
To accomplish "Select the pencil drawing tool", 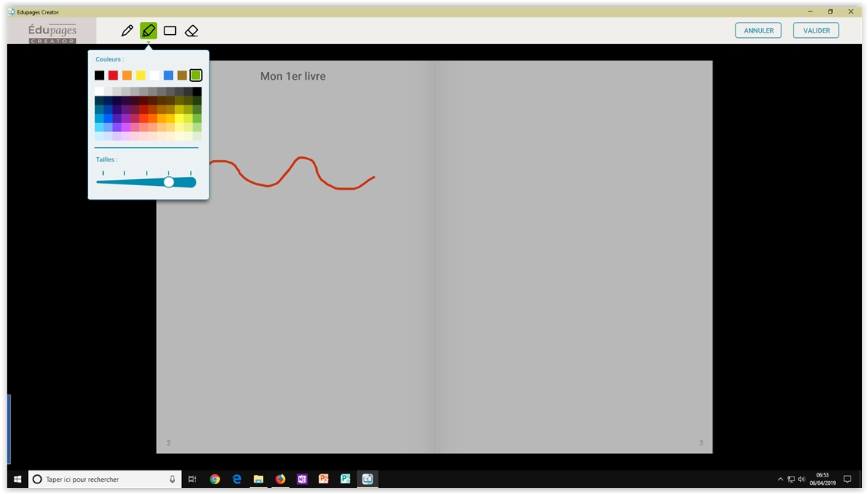I will pyautogui.click(x=127, y=31).
